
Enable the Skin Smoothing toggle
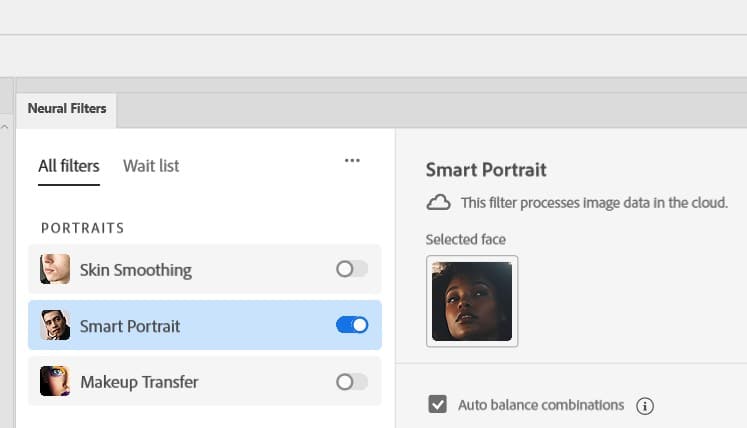pos(352,269)
